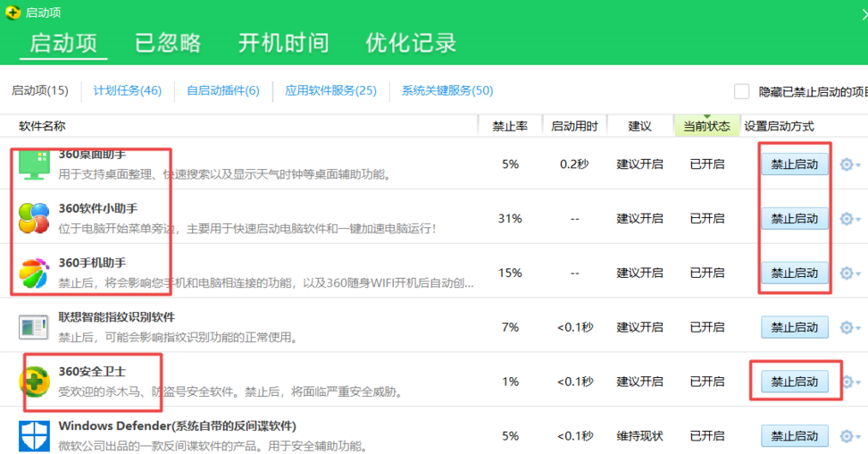Click the 360软件小助手 description text
The height and width of the screenshot is (454, 868).
(246, 229)
